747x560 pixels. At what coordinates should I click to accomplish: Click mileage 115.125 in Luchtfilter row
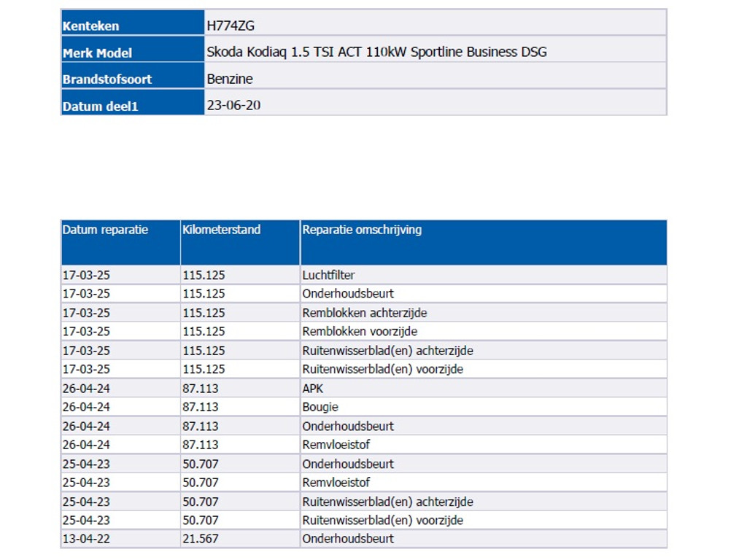pos(204,275)
